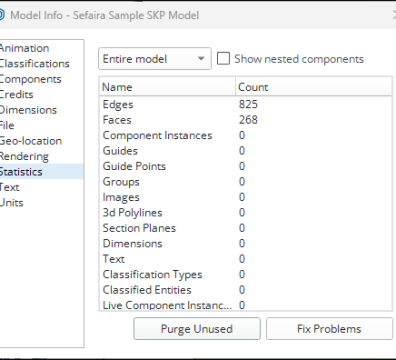396x360 pixels.
Task: Click the 268 faces count value
Action: (248, 120)
